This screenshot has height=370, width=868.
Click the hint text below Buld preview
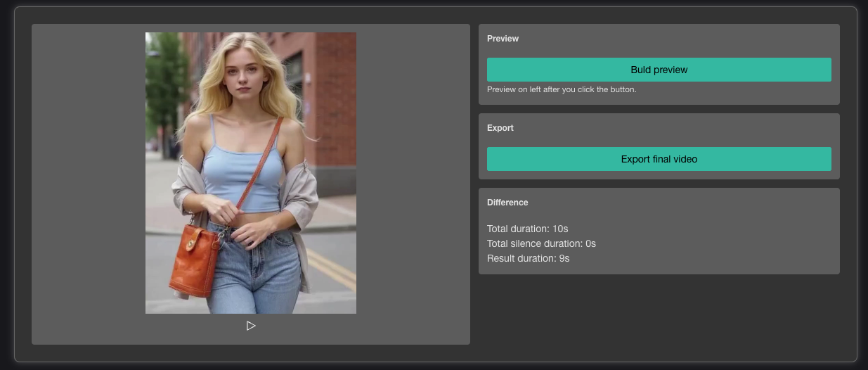[561, 89]
